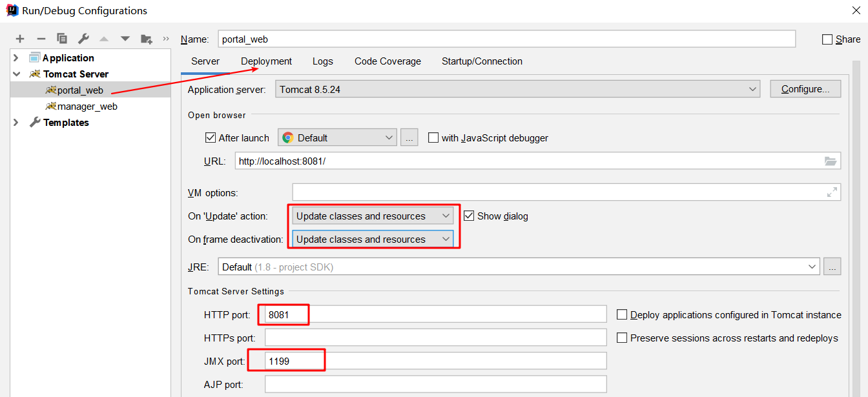The height and width of the screenshot is (397, 868).
Task: Open On frame deactivation dropdown
Action: tap(373, 239)
